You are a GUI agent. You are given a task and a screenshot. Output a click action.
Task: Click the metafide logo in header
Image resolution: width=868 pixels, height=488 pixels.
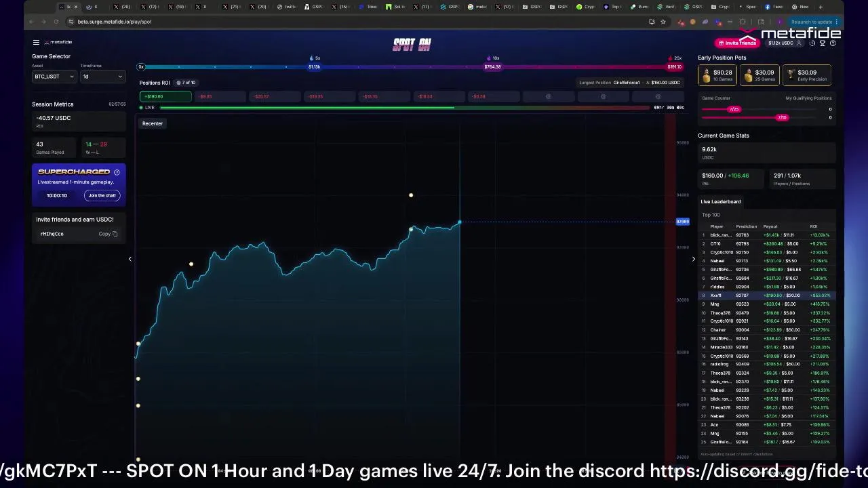coord(58,43)
